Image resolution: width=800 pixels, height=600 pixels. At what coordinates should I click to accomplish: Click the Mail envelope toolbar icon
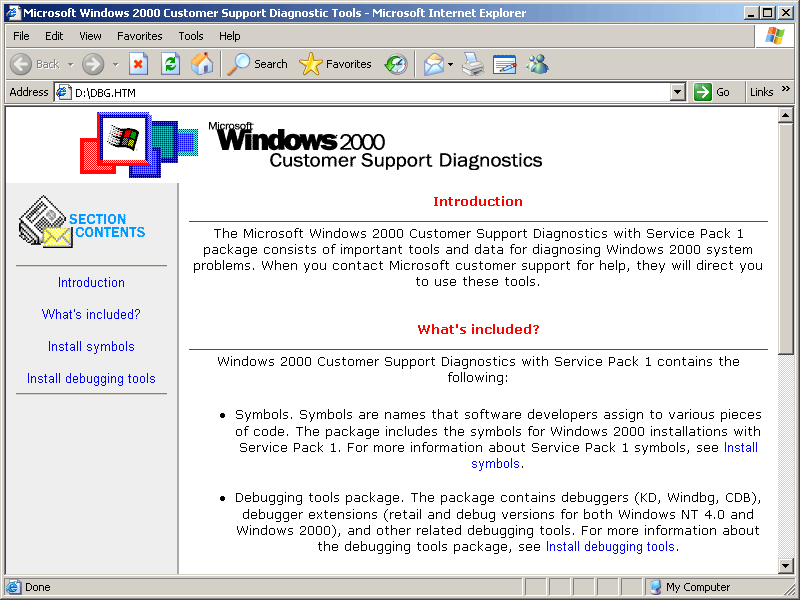pos(433,64)
